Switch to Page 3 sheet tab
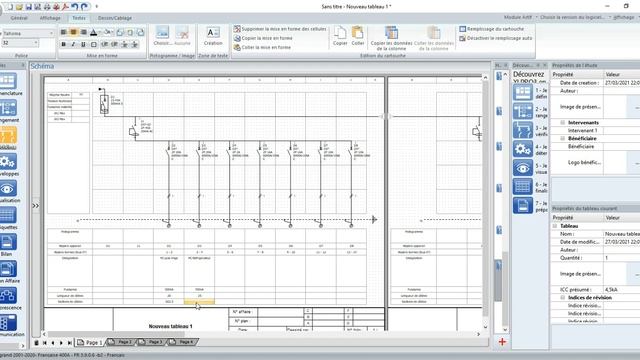 click(152, 342)
